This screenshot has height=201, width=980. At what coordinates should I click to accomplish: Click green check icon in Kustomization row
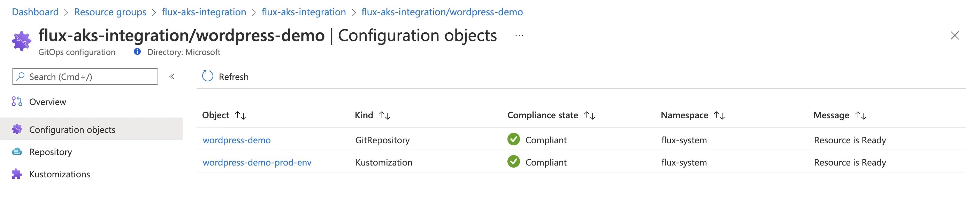click(x=514, y=161)
